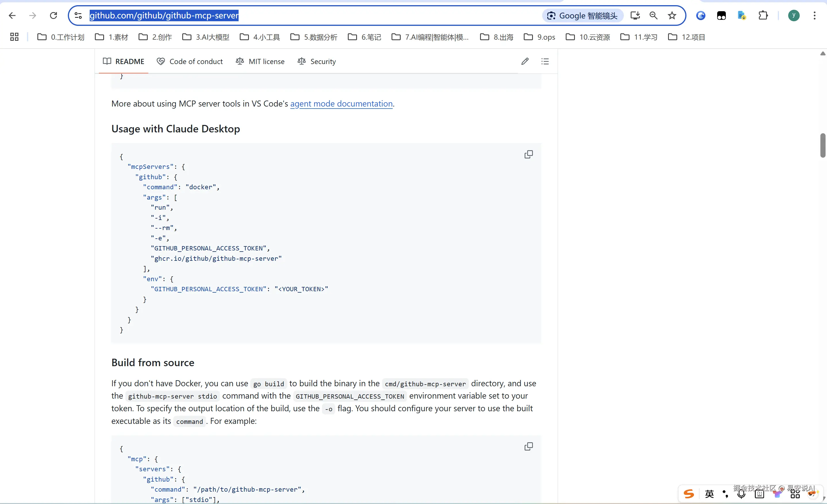Expand the 7.AI编程 bookmarks folder
The height and width of the screenshot is (504, 827).
(430, 37)
